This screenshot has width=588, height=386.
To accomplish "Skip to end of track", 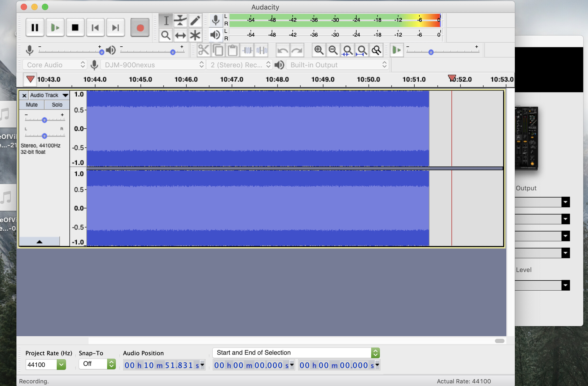I will (115, 28).
